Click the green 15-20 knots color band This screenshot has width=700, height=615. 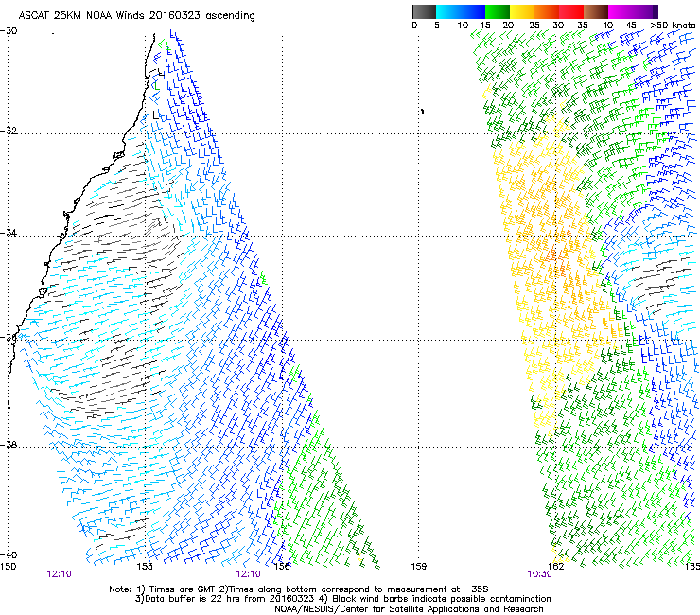(x=498, y=11)
